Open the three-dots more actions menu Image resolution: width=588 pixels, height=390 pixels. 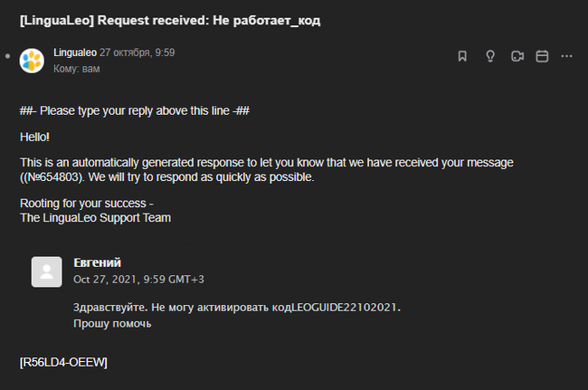[x=566, y=56]
